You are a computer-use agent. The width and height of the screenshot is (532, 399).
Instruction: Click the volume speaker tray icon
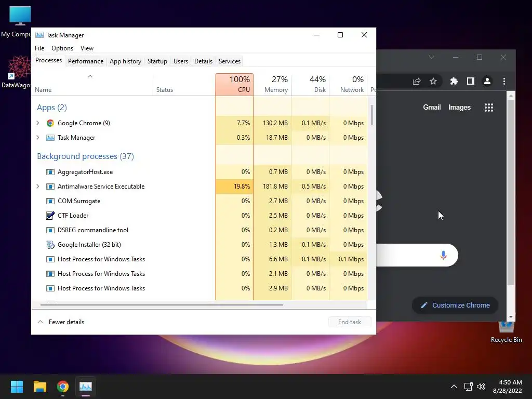click(x=481, y=387)
